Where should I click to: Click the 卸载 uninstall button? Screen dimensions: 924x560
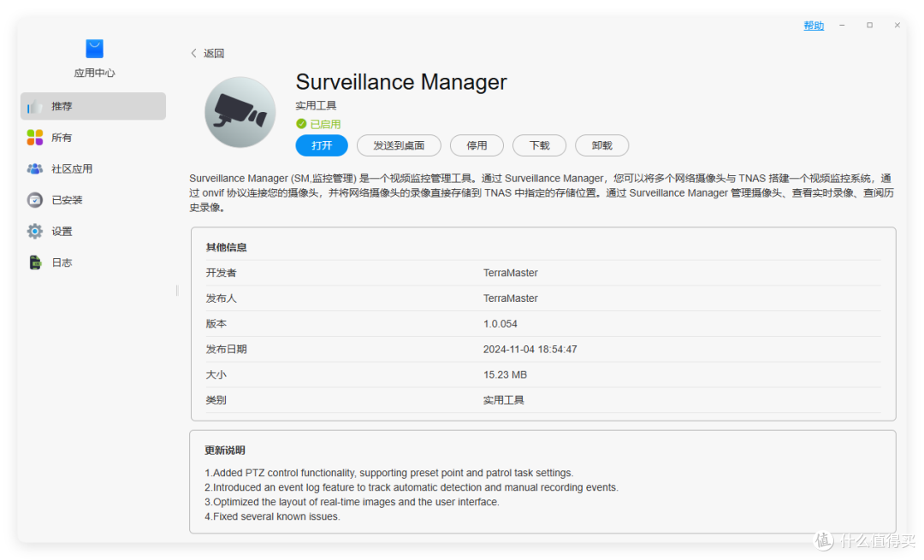point(601,145)
